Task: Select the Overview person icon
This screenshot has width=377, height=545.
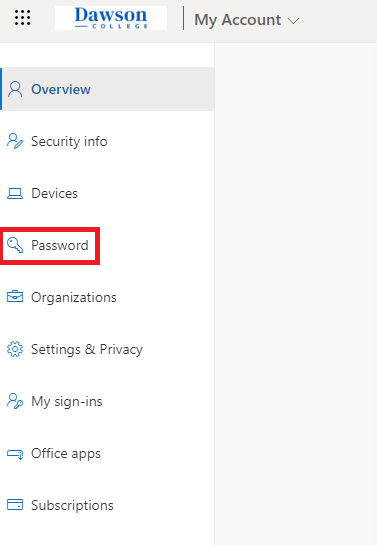Action: [15, 89]
